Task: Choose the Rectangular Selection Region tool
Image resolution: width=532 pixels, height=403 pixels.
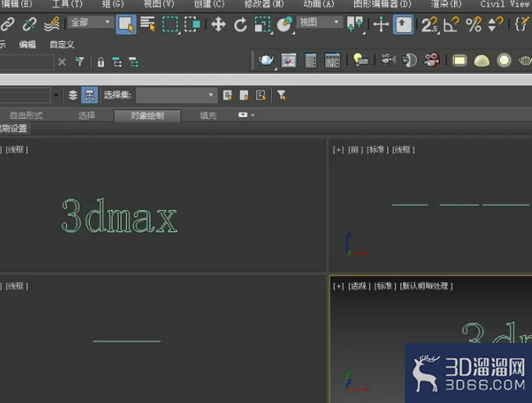Action: click(170, 25)
